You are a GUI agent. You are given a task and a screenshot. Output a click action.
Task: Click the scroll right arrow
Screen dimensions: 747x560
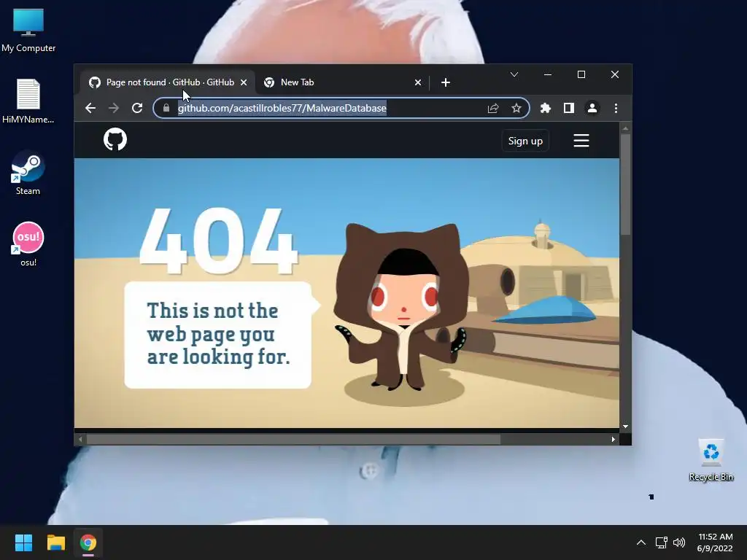click(614, 439)
